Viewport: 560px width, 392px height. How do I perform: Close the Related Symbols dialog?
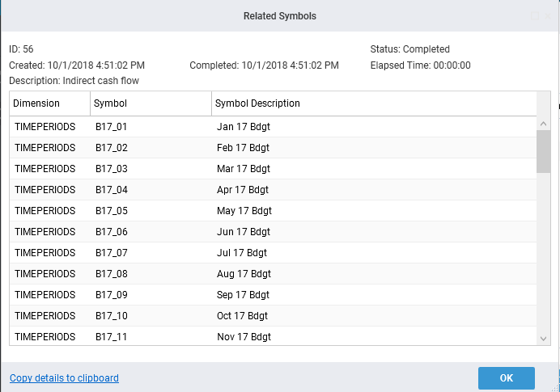pyautogui.click(x=548, y=16)
